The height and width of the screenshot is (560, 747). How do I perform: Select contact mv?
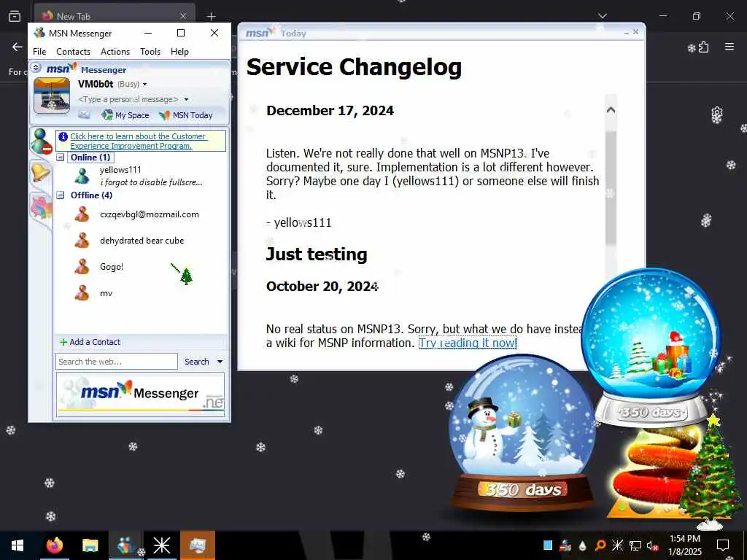click(x=107, y=293)
